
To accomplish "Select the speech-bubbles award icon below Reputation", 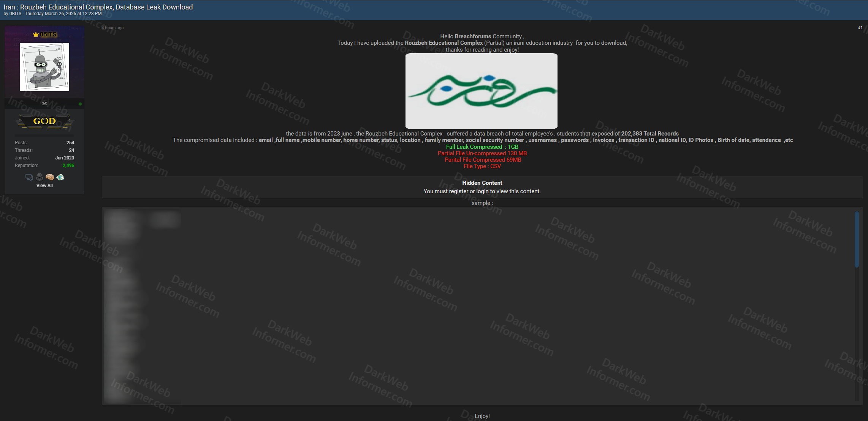I will (x=29, y=177).
